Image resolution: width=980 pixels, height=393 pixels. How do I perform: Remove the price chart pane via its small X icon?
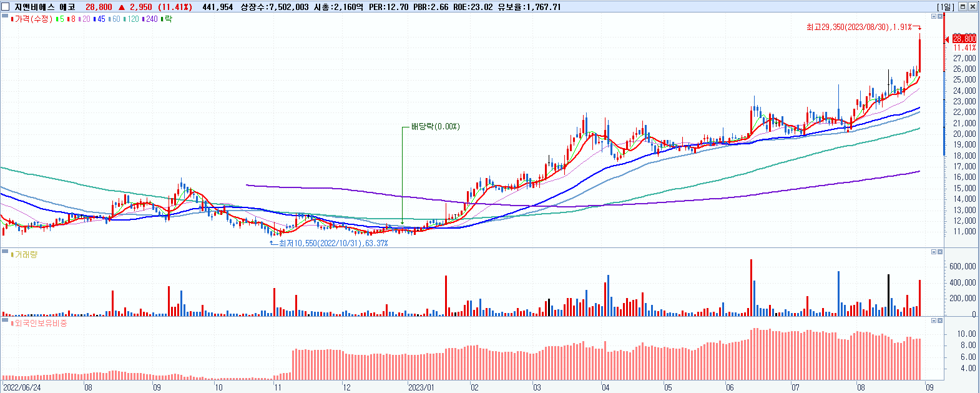point(940,17)
